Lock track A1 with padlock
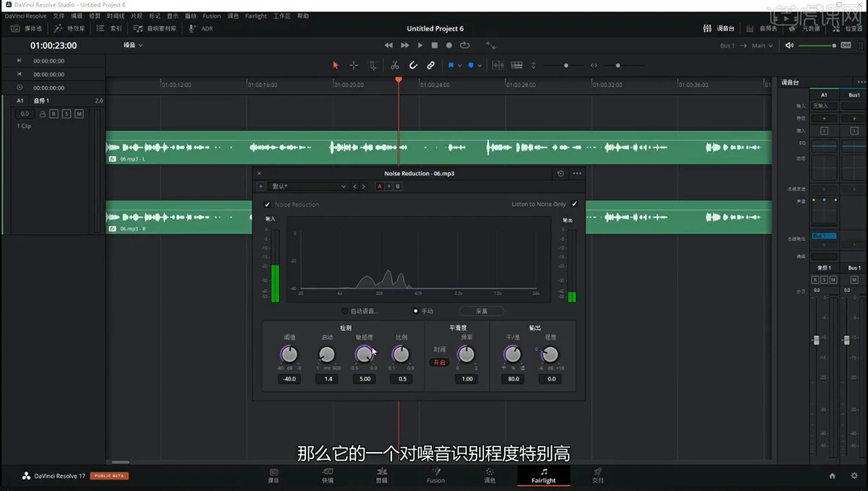 [43, 114]
